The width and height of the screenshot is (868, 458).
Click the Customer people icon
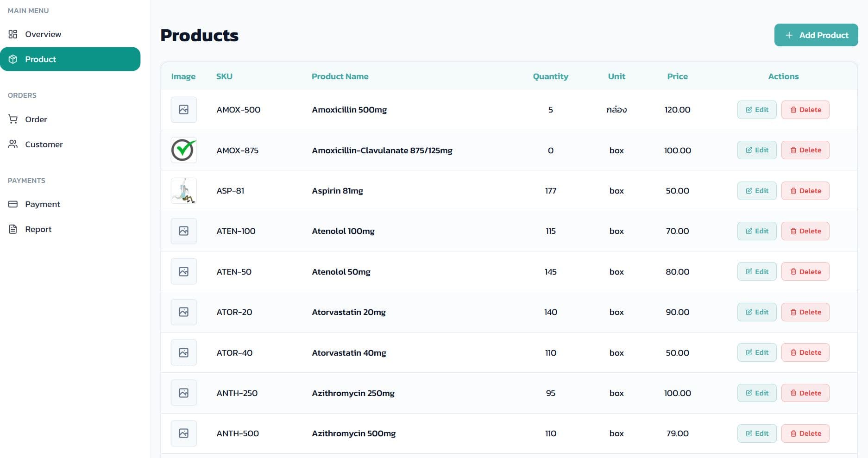(x=13, y=144)
